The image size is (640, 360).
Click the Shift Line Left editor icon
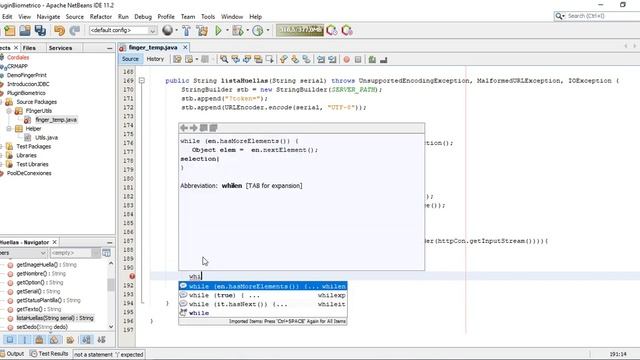tap(321, 60)
